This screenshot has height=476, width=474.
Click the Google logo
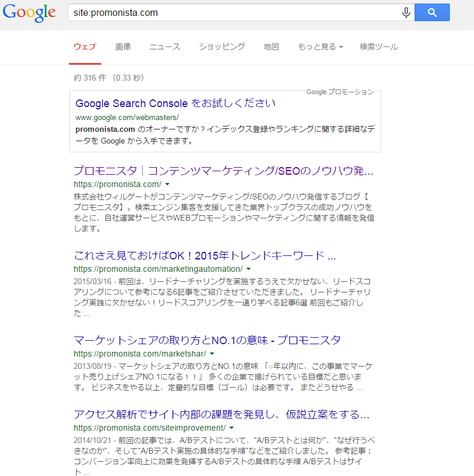29,12
